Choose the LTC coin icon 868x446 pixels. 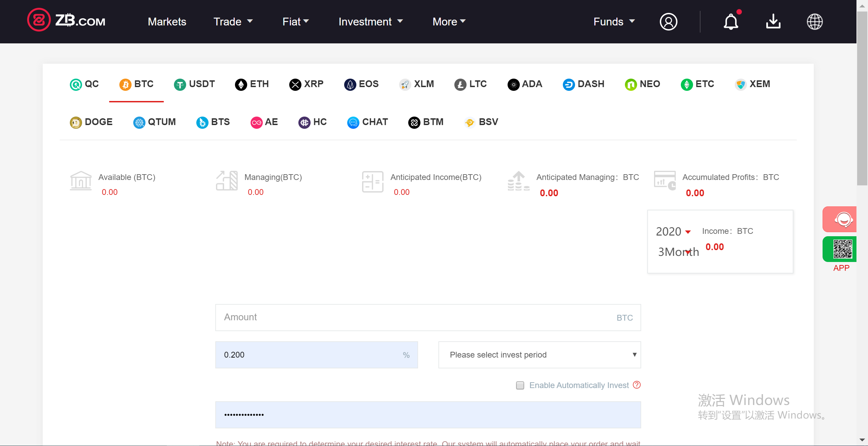pyautogui.click(x=460, y=84)
